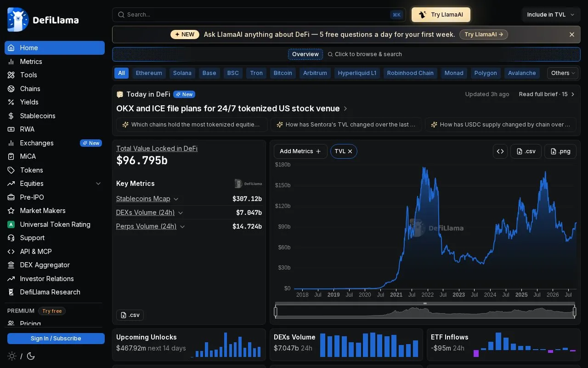Go to Stablecoins via its icon
This screenshot has width=588, height=368.
pos(11,116)
